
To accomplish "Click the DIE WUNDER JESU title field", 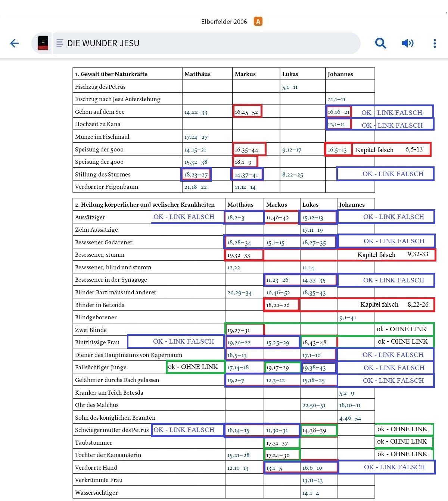I will tap(206, 43).
